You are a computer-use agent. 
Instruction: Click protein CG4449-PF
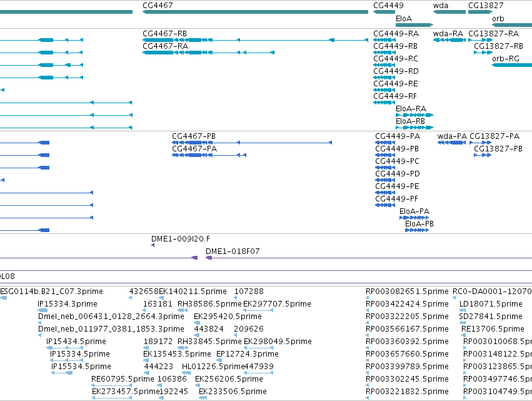coord(385,205)
